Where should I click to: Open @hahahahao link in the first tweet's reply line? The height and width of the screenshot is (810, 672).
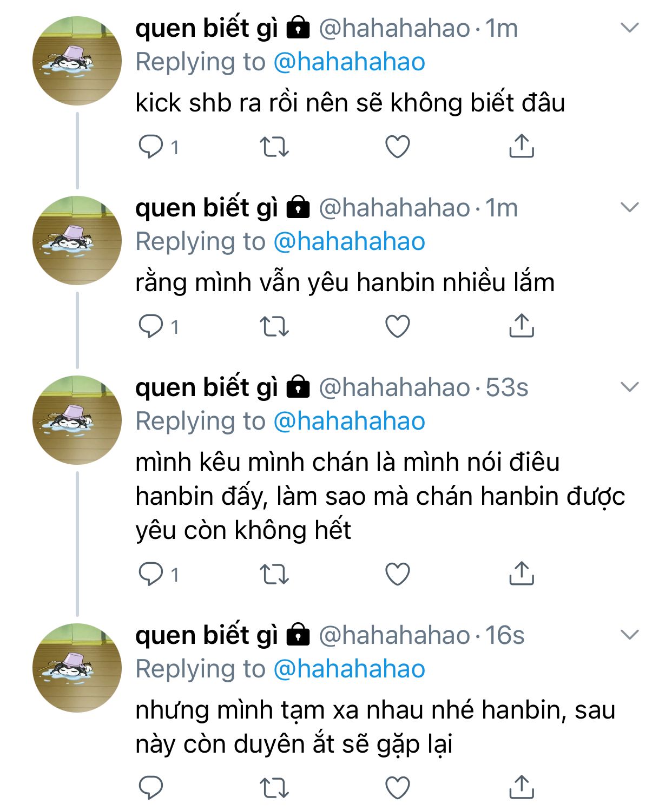click(349, 62)
